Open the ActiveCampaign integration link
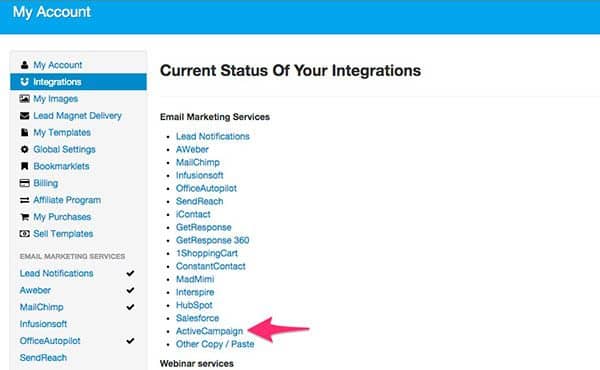The height and width of the screenshot is (370, 600). [x=209, y=331]
